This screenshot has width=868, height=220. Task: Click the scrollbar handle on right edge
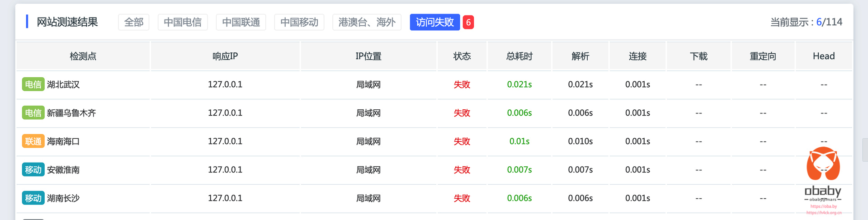[x=865, y=150]
